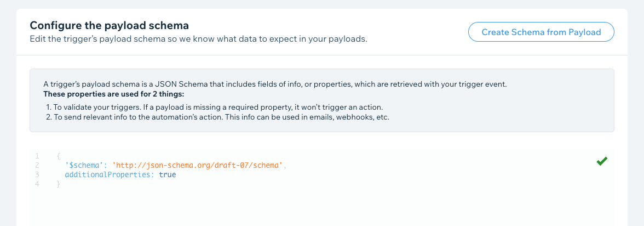The height and width of the screenshot is (226, 644).
Task: Click the json-schema.org draft-07 URL string
Action: (x=197, y=166)
